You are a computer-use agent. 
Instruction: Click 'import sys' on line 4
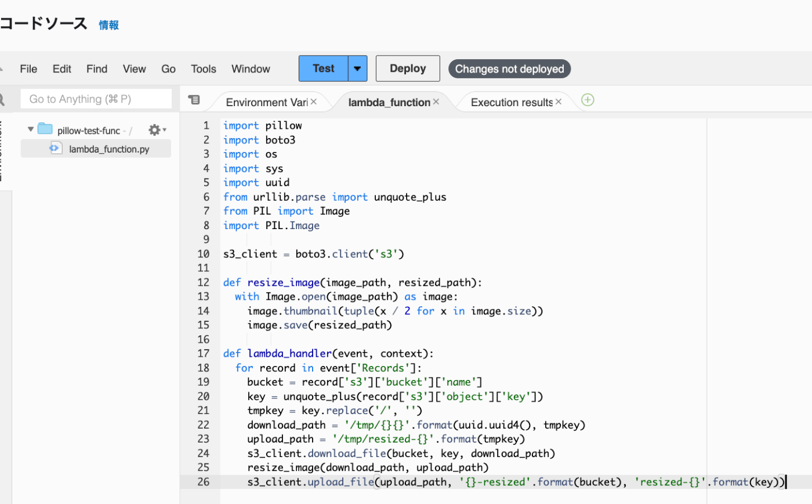point(253,168)
